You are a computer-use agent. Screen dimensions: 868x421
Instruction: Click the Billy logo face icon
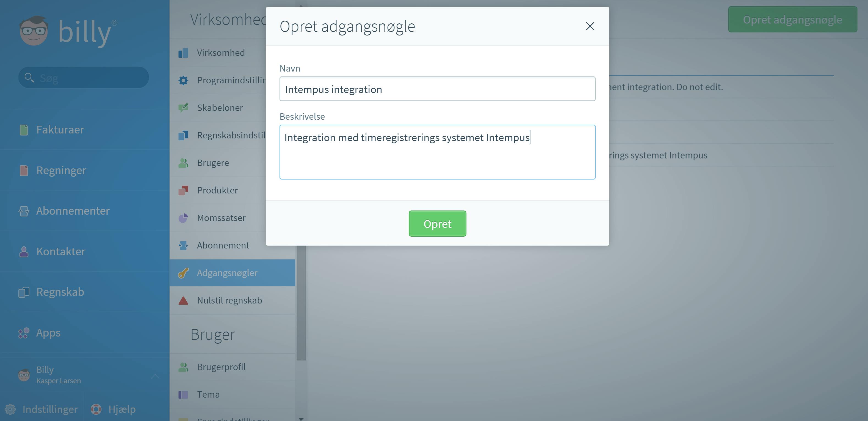[34, 31]
